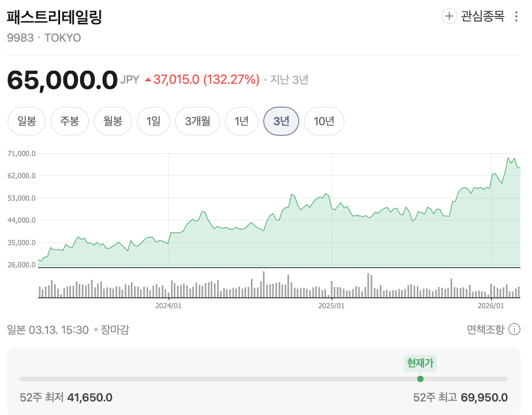Select the active 3년 range button
The image size is (532, 415).
281,121
